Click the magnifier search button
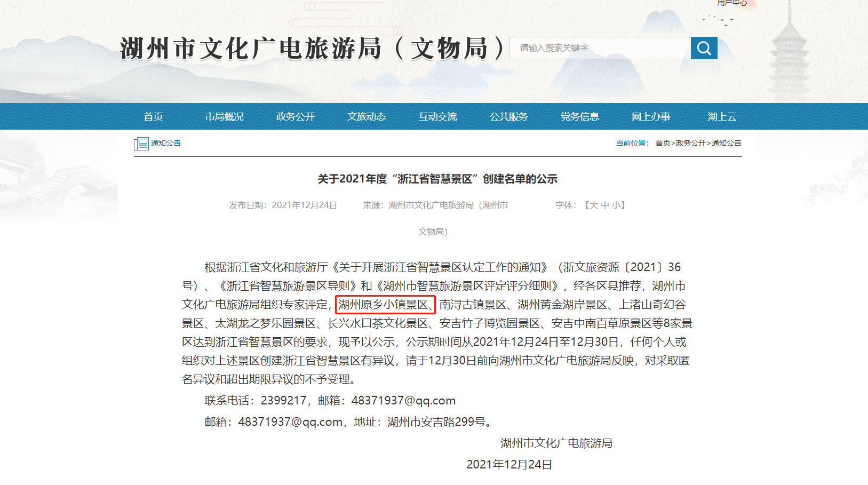Image resolution: width=868 pixels, height=485 pixels. point(704,48)
